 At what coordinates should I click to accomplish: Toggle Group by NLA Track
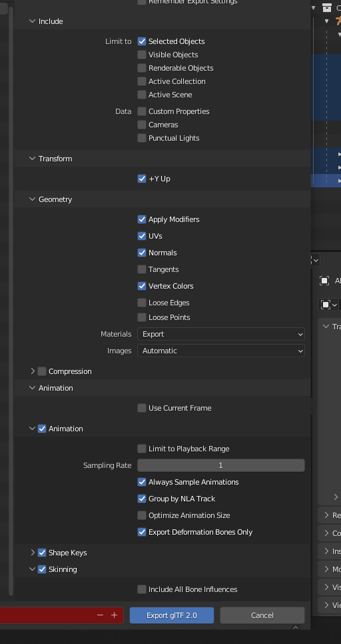(x=142, y=499)
